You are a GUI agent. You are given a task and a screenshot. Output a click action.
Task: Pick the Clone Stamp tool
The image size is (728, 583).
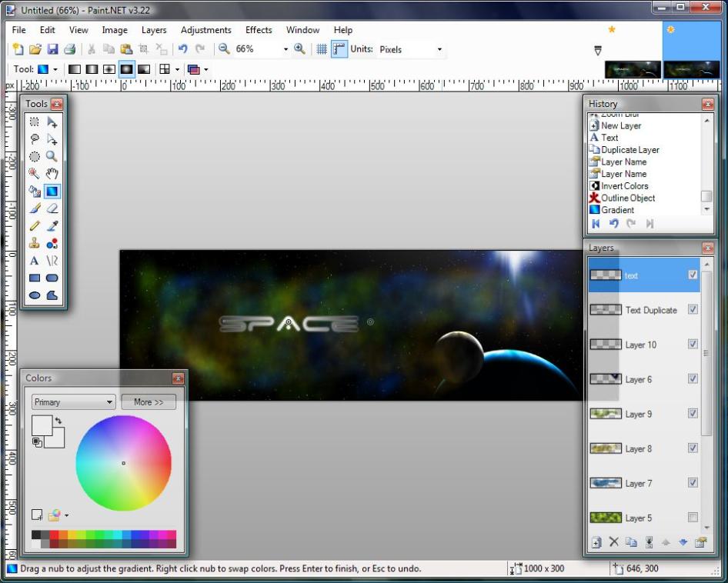tap(35, 243)
